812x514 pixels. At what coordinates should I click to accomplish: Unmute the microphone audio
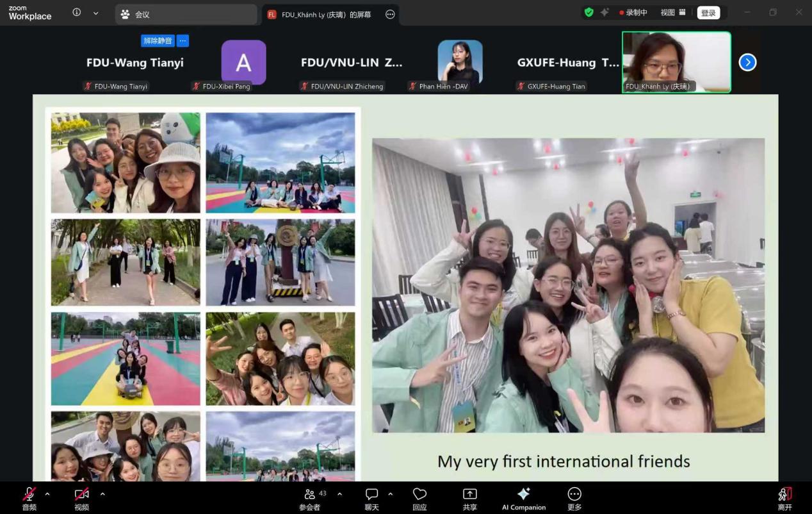pos(29,494)
